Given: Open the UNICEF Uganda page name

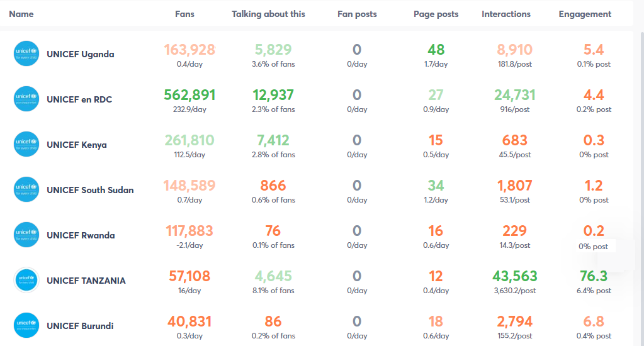Looking at the screenshot, I should (x=81, y=54).
